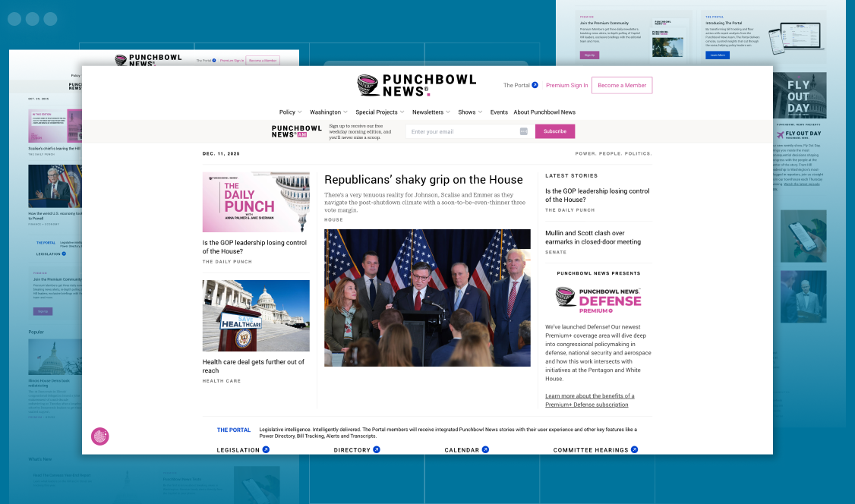Click the COMMITTEE HEARINGS portal link
855x504 pixels.
coord(591,450)
